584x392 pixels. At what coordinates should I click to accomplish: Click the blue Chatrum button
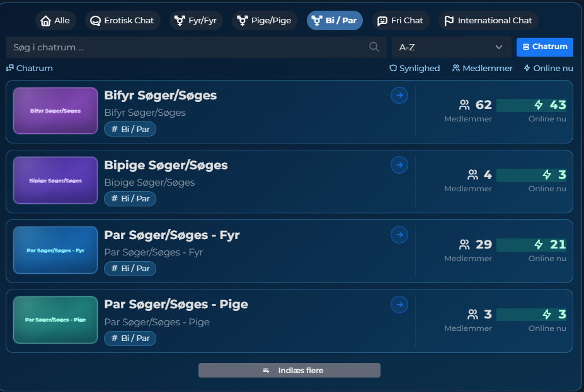(544, 47)
